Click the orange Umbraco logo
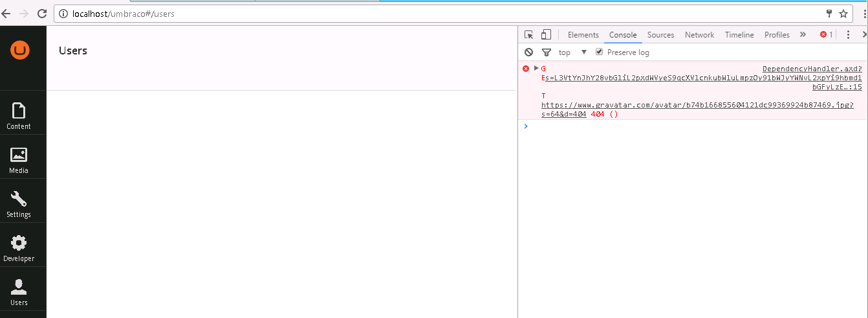This screenshot has width=868, height=318. click(20, 50)
